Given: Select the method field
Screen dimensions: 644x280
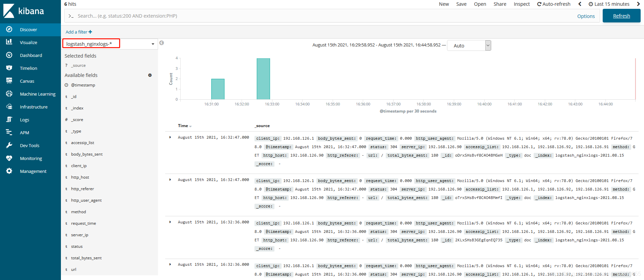Looking at the screenshot, I should (x=79, y=212).
